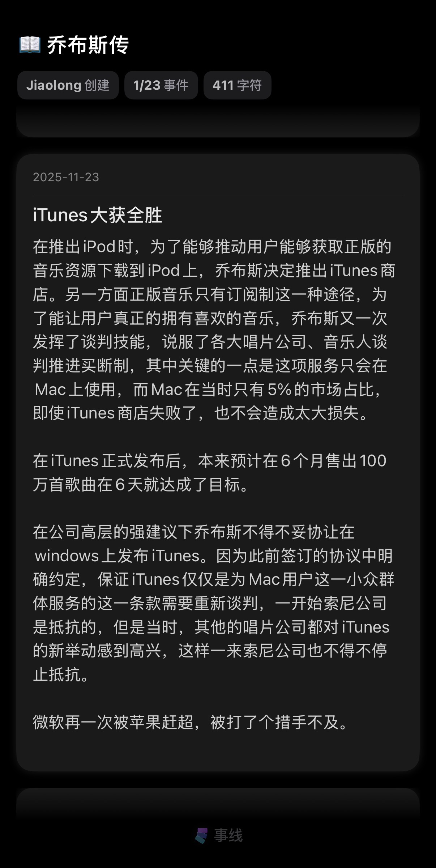Viewport: 436px width, 868px height.
Task: Click the paragraph mentioning 100万首歌曲
Action: click(x=210, y=473)
